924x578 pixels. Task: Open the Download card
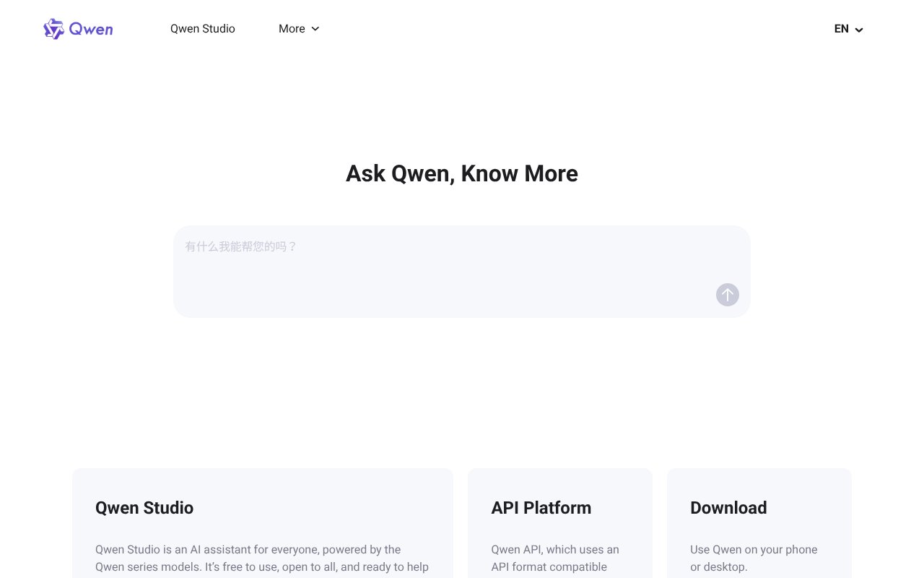click(759, 523)
